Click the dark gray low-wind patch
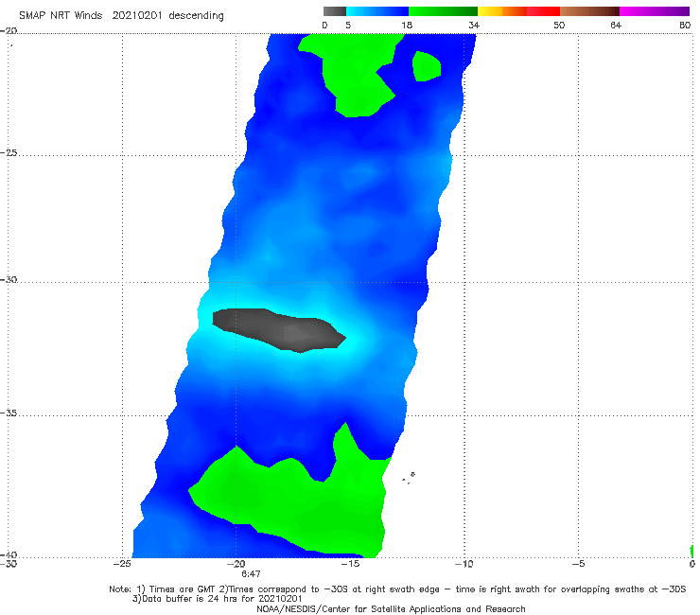The width and height of the screenshot is (700, 615). pos(279,329)
